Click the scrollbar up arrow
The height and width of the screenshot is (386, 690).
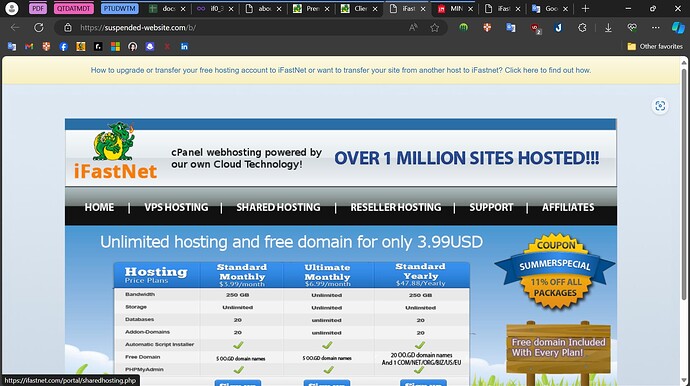684,62
